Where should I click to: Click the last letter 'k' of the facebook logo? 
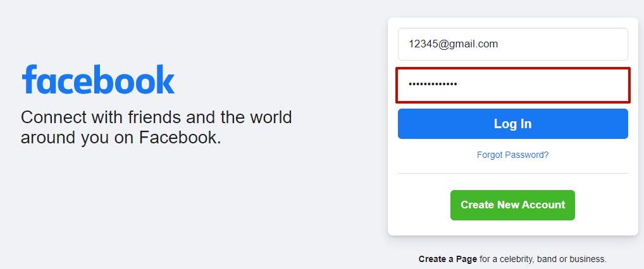point(166,80)
